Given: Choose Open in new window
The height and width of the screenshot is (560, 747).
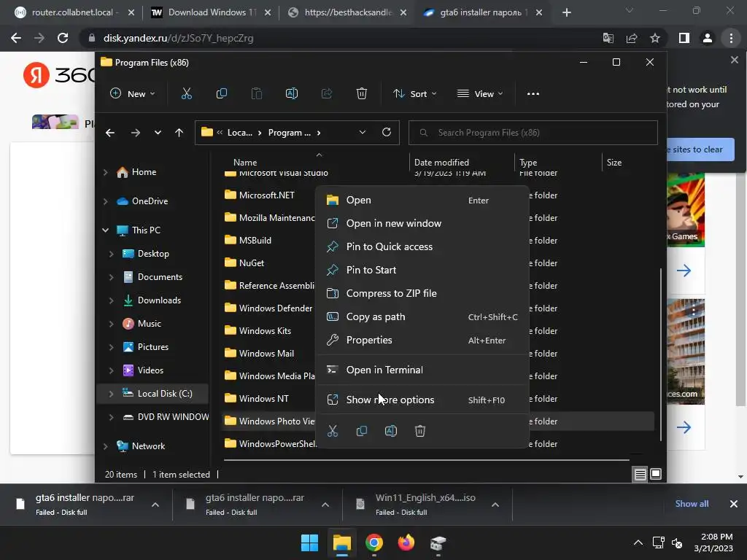Looking at the screenshot, I should pyautogui.click(x=422, y=223).
